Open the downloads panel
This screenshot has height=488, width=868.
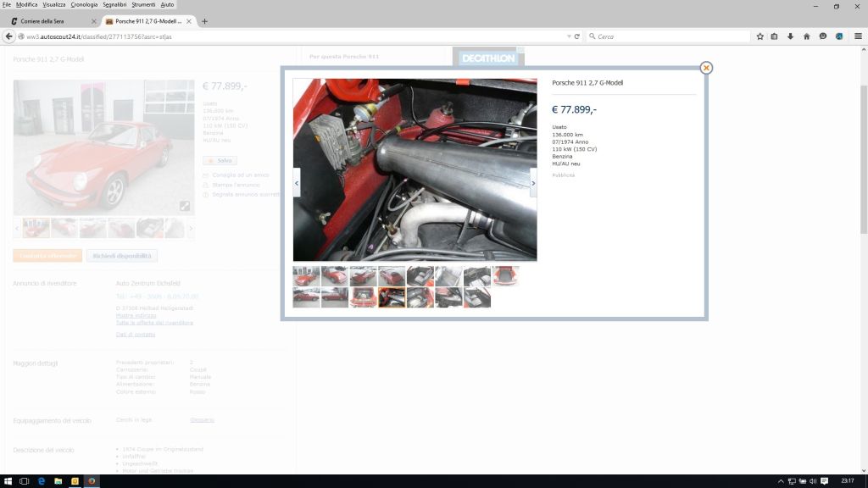[x=791, y=36]
